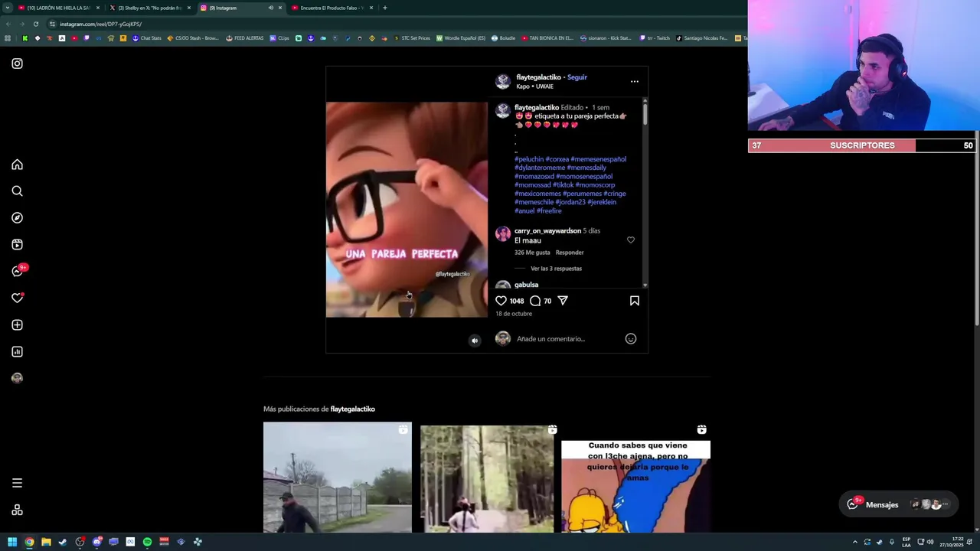The image size is (980, 551).
Task: Open Messages icon with 9+ badge
Action: coord(17,271)
